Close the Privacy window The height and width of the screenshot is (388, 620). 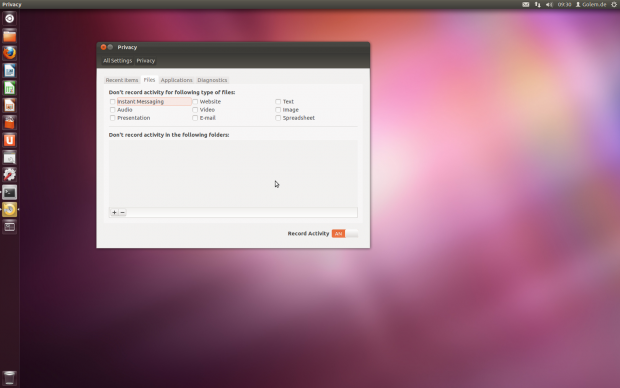[x=103, y=47]
